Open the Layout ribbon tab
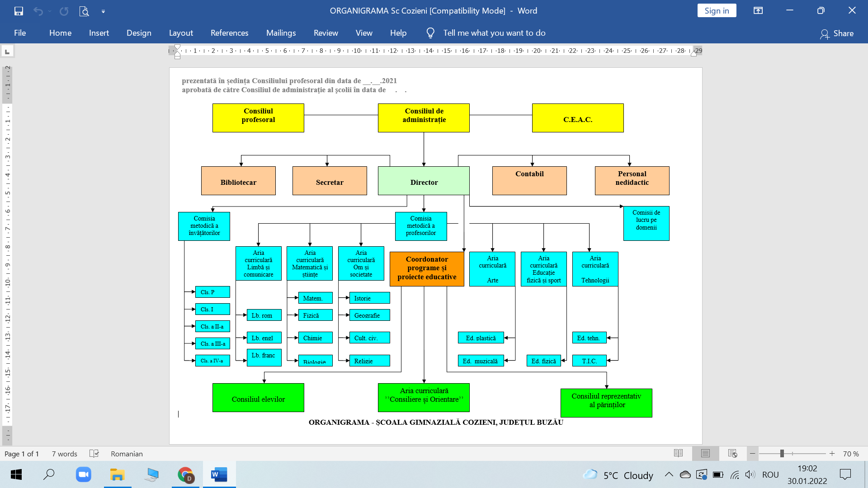868x488 pixels. pyautogui.click(x=181, y=33)
